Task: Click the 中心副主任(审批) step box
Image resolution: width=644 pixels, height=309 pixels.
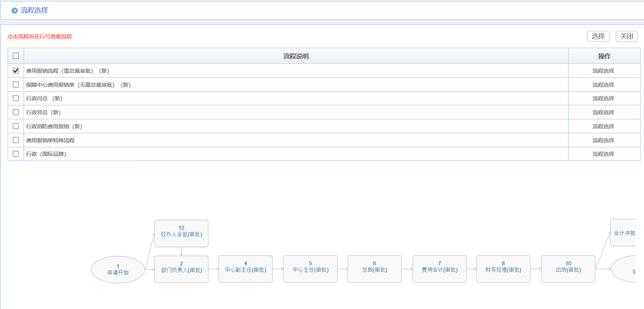Action: [246, 269]
